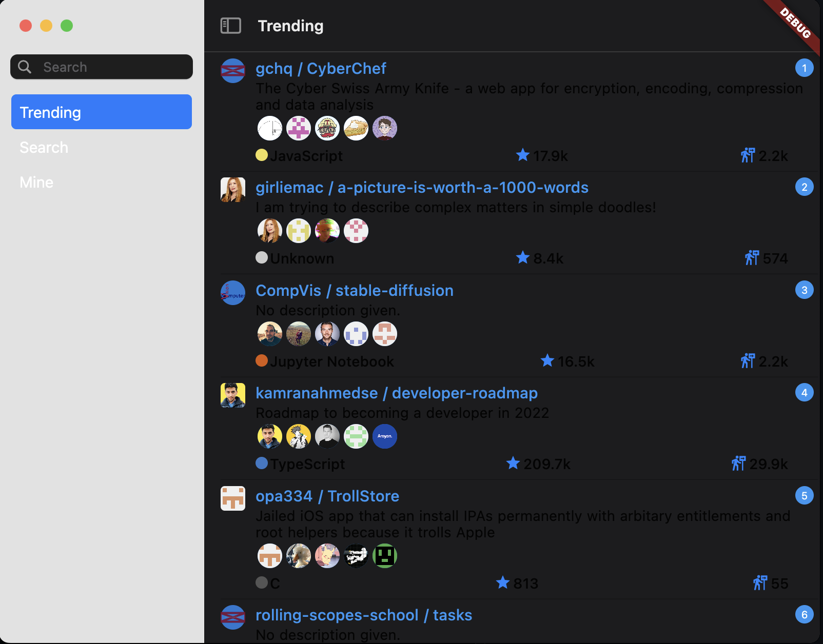Click the blue TypeScript language dot
823x644 pixels.
click(x=262, y=463)
